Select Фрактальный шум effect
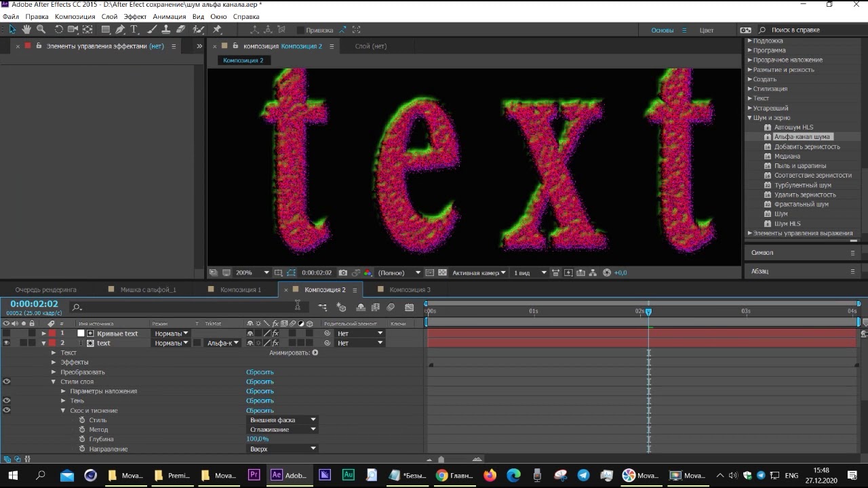This screenshot has width=868, height=488. click(x=801, y=204)
